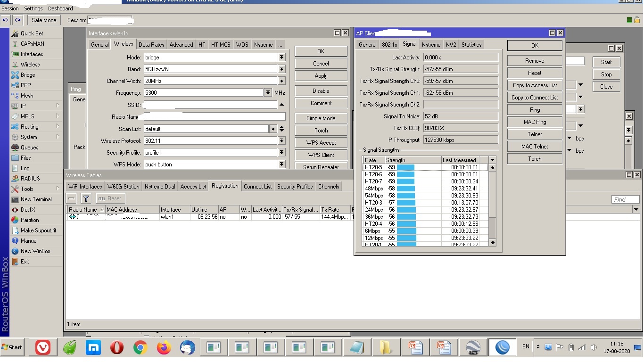The height and width of the screenshot is (362, 644).
Task: Expand the MPLS submenu
Action: (x=58, y=116)
